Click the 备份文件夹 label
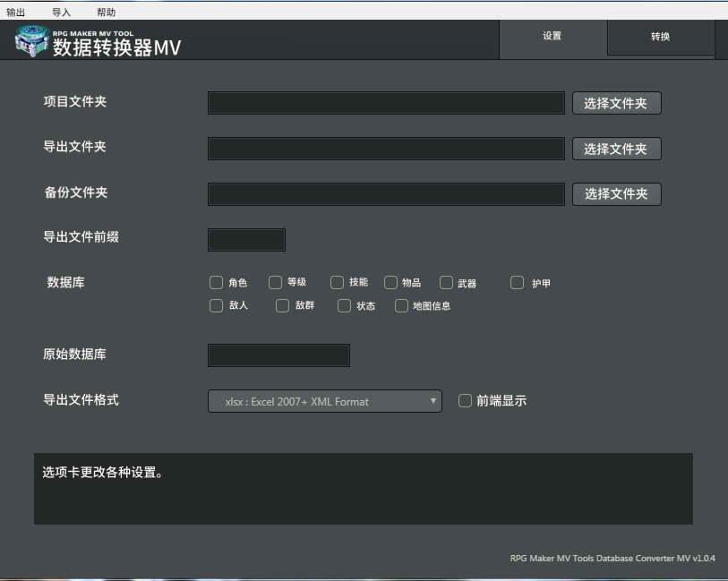 pyautogui.click(x=76, y=192)
